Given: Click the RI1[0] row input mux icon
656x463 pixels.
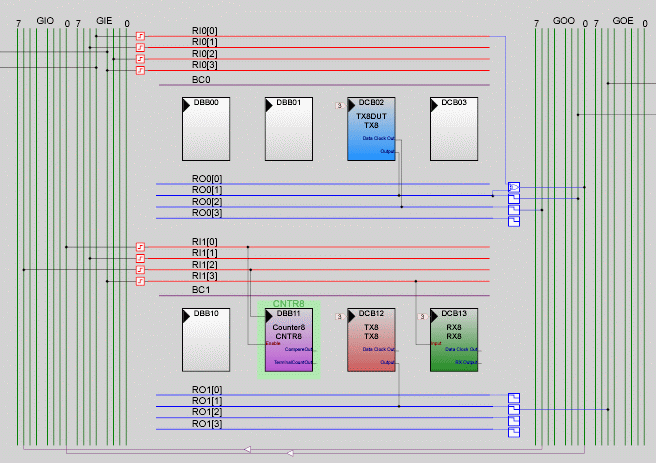Looking at the screenshot, I should pyautogui.click(x=141, y=247).
